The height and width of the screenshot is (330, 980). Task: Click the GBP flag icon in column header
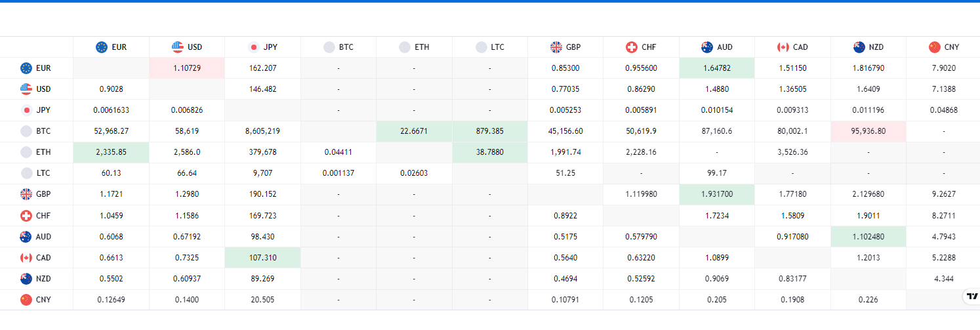[x=556, y=47]
